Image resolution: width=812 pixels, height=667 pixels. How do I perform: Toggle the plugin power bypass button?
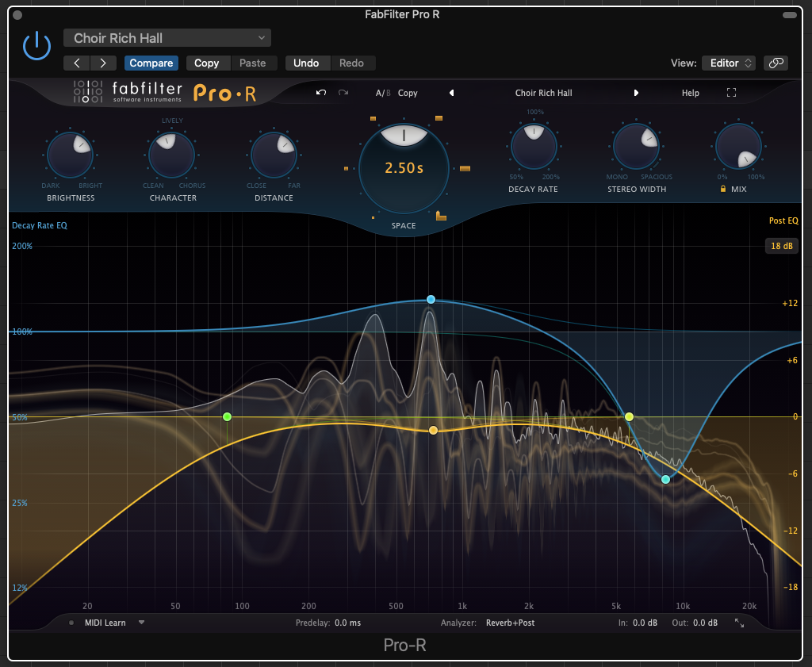coord(36,47)
